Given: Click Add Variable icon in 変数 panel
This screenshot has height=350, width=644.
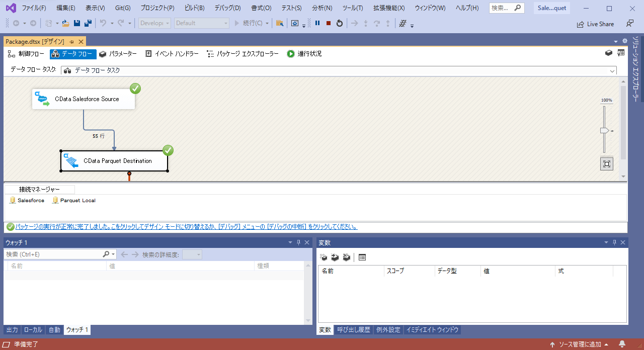Looking at the screenshot, I should tap(324, 257).
